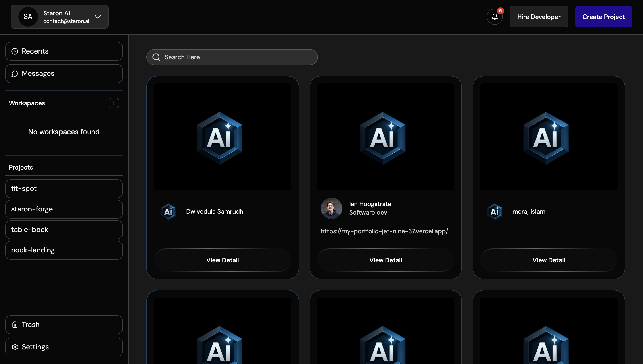643x364 pixels.
Task: Expand the Staron AI account dropdown
Action: 98,17
